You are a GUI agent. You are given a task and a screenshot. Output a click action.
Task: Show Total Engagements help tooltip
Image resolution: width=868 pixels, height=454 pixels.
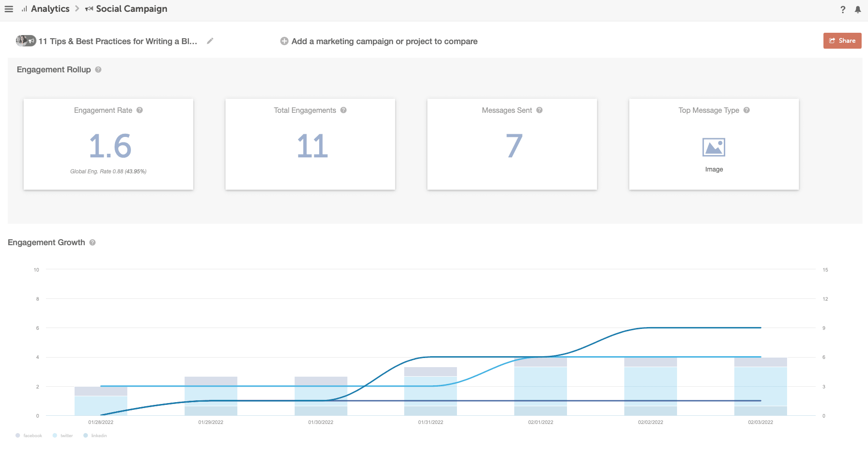(343, 110)
